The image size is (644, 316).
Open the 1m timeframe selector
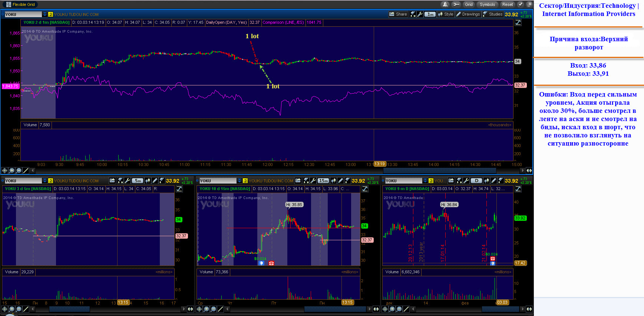(x=430, y=14)
